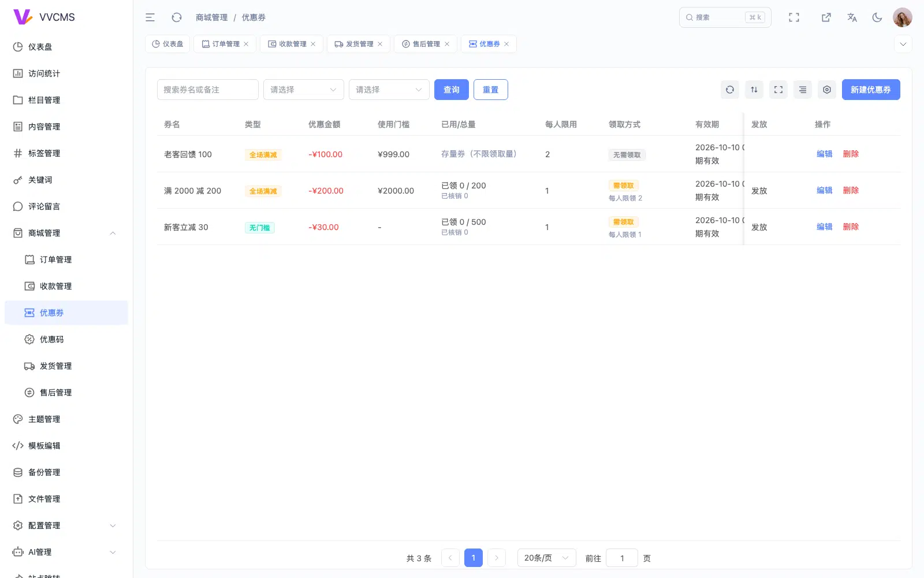Open the 20条/页 page size dropdown

pyautogui.click(x=547, y=558)
